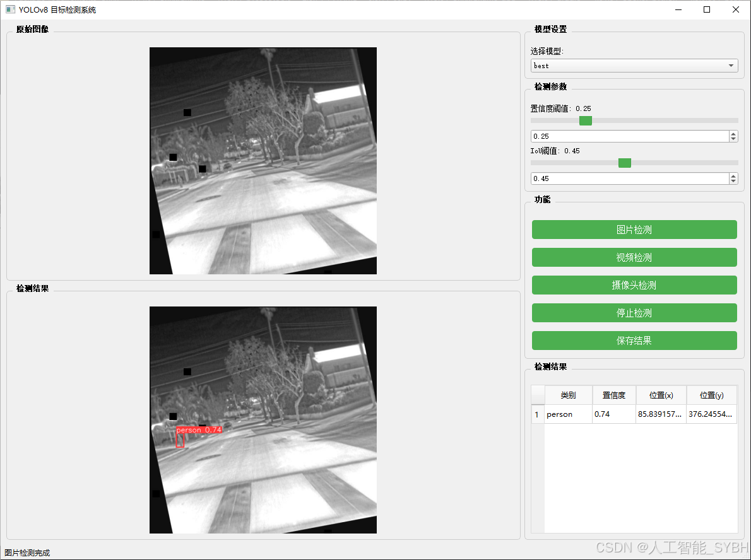Select the 85.839157... position cell

(x=661, y=414)
